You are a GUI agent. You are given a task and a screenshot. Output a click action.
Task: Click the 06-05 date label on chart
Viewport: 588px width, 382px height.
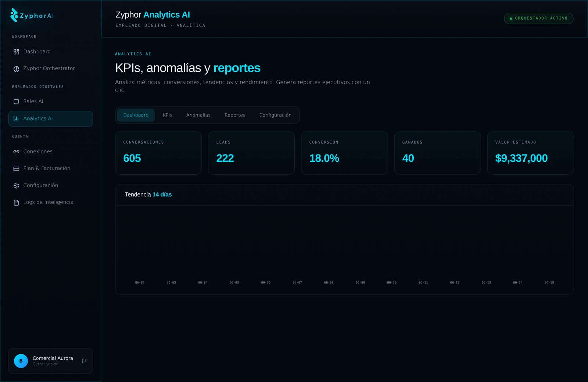(234, 283)
